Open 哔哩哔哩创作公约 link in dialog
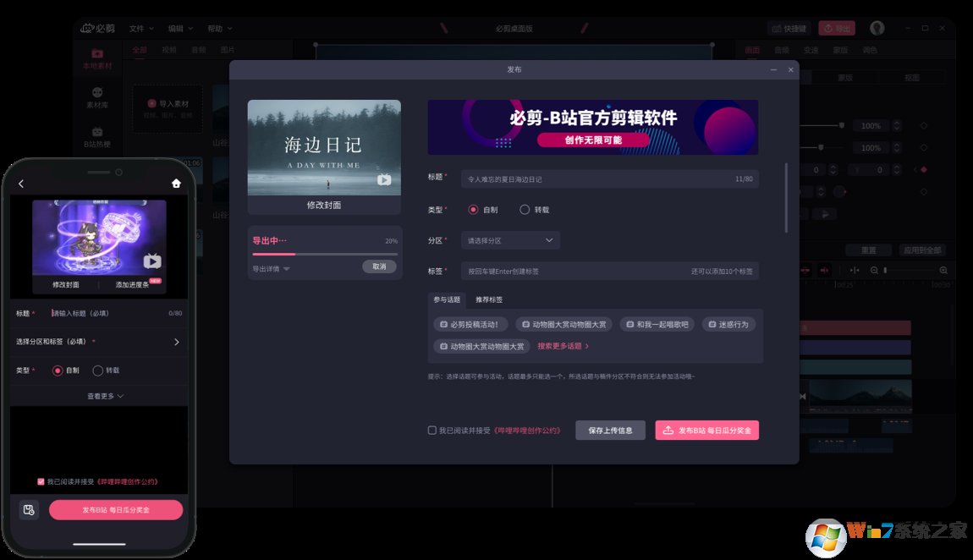 (527, 431)
